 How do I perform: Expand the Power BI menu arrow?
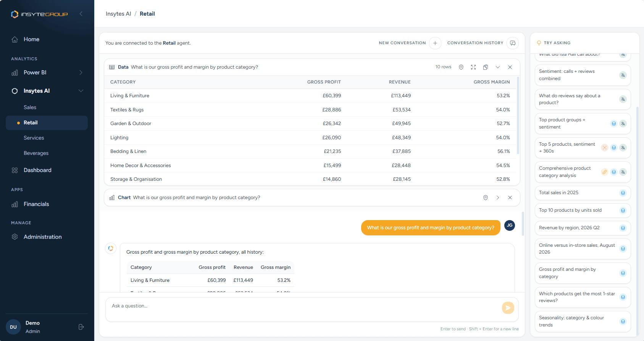tap(81, 72)
